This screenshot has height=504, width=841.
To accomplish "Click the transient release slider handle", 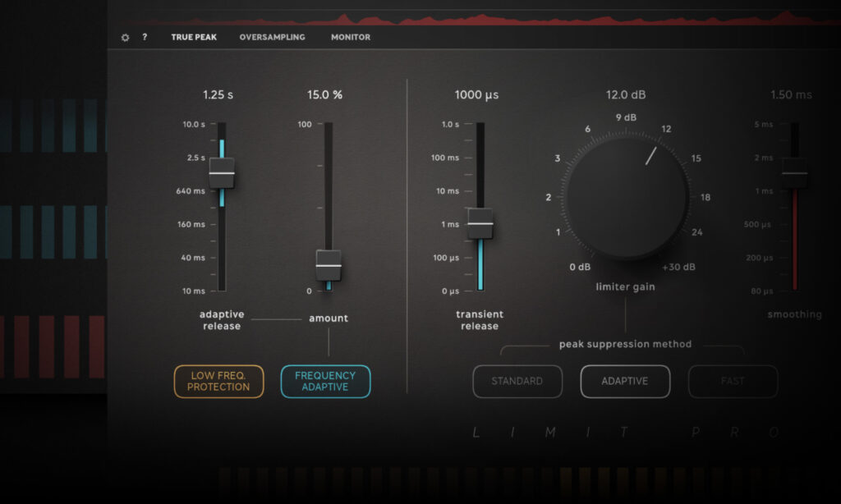I will pos(480,223).
